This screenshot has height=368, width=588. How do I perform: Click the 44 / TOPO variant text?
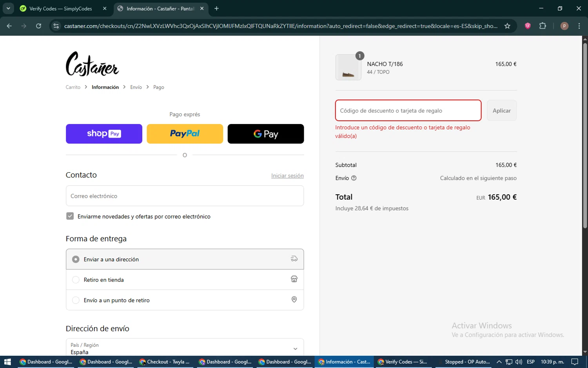coord(378,72)
